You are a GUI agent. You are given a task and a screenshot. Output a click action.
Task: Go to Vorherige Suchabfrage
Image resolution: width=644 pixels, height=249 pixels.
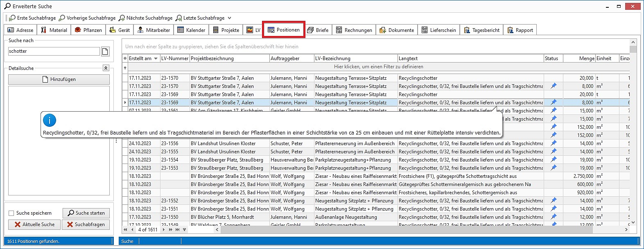coord(87,18)
